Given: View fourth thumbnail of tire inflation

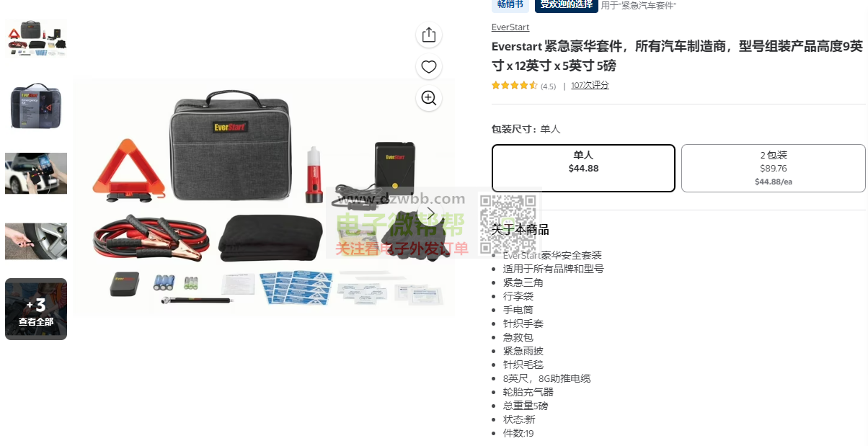Looking at the screenshot, I should [x=36, y=241].
